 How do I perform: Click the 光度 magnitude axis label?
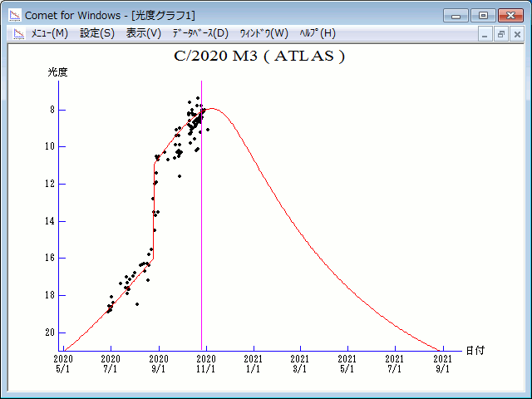pos(57,72)
